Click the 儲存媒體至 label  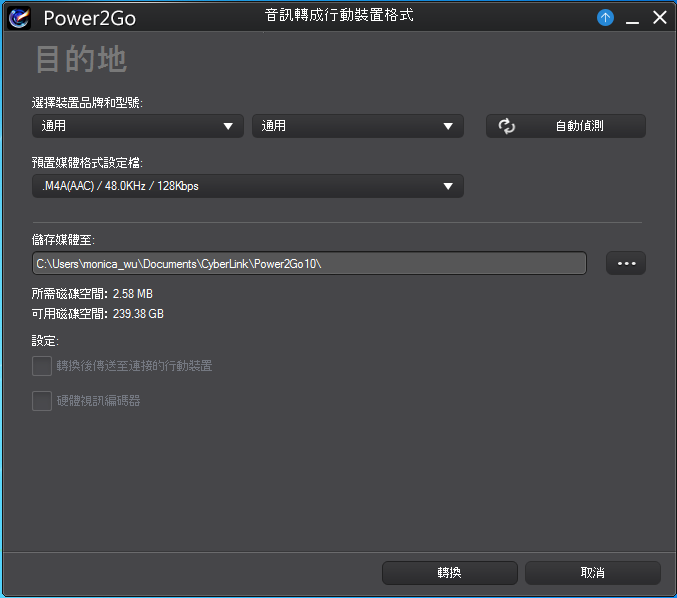click(63, 240)
